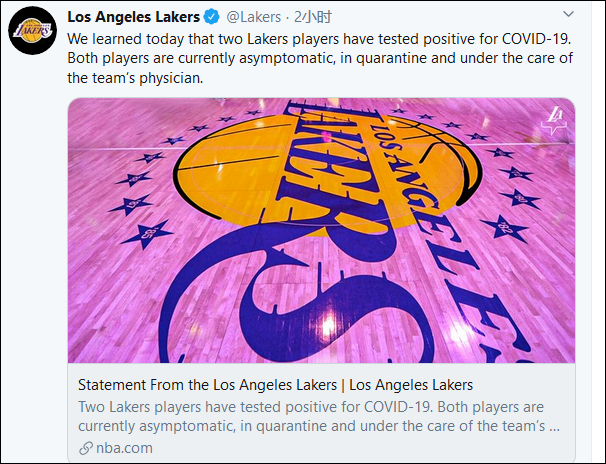Open the 'Statement From the Los Angeles Lakers' headline
This screenshot has width=606, height=464.
(208, 385)
